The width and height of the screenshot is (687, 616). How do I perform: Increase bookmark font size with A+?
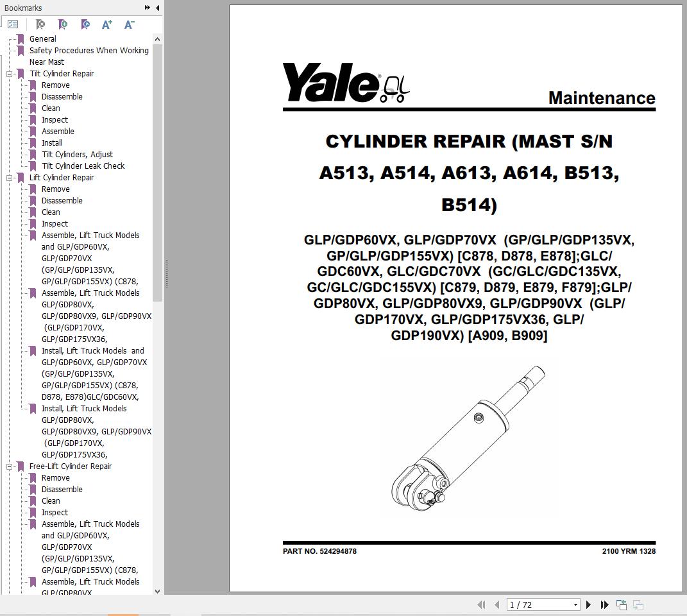coord(107,24)
